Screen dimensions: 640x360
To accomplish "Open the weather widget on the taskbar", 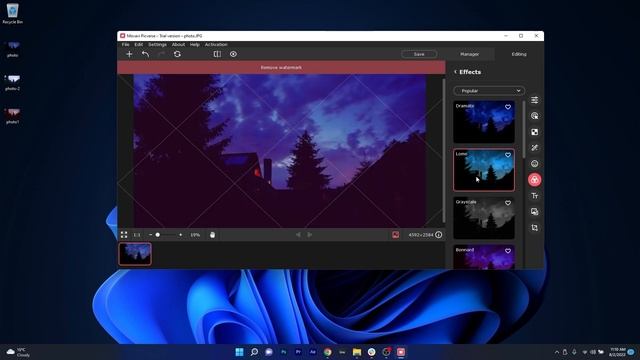I will [18, 352].
